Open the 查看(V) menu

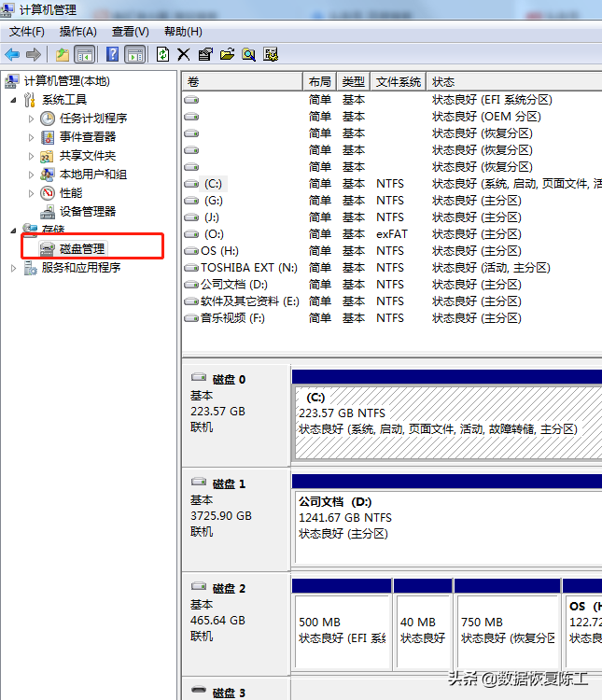click(x=130, y=32)
